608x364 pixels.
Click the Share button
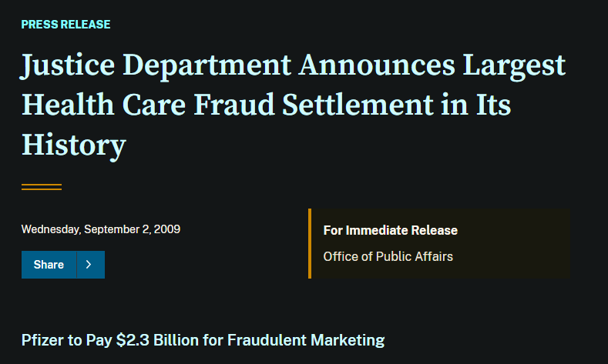(49, 265)
